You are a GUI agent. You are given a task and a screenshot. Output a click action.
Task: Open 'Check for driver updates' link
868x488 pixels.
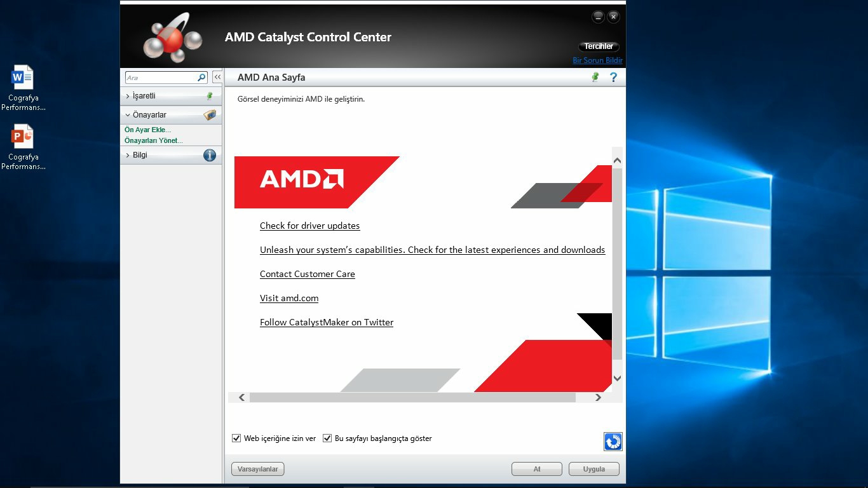pyautogui.click(x=309, y=226)
